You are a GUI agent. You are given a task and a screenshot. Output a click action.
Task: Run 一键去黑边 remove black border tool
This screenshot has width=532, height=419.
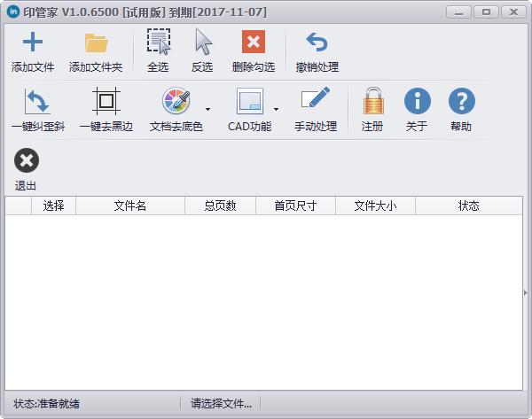pos(106,102)
